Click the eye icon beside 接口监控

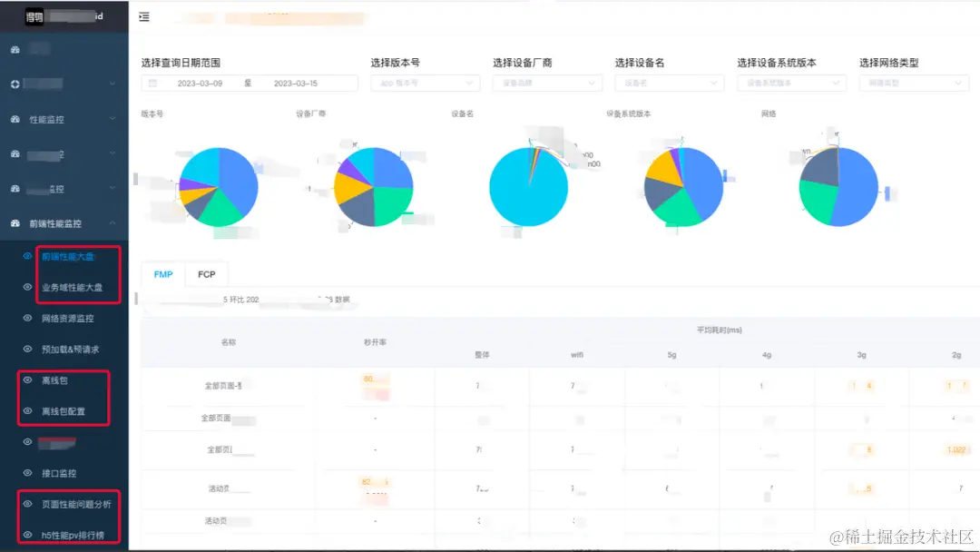point(27,473)
